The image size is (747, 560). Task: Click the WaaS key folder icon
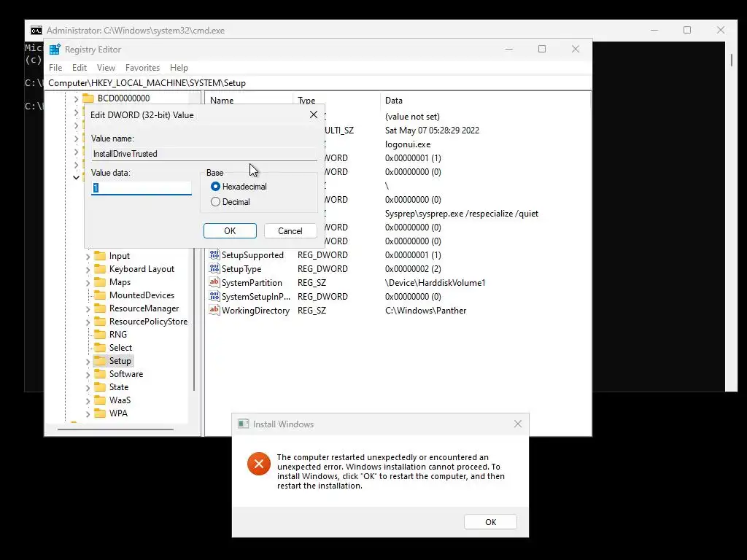point(100,400)
